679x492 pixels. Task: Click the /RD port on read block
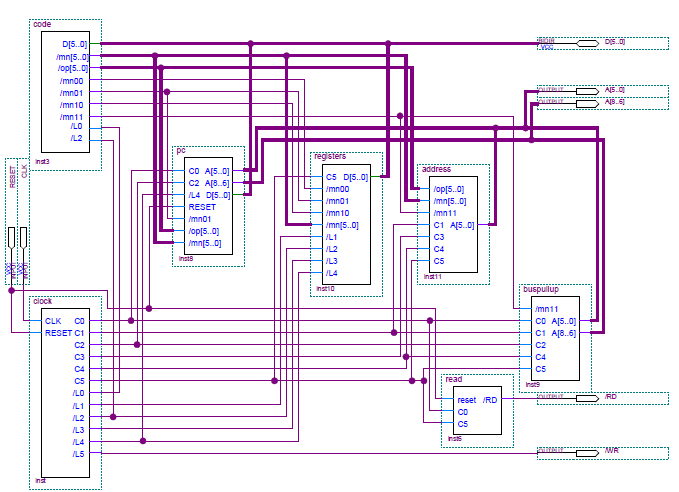pos(490,400)
